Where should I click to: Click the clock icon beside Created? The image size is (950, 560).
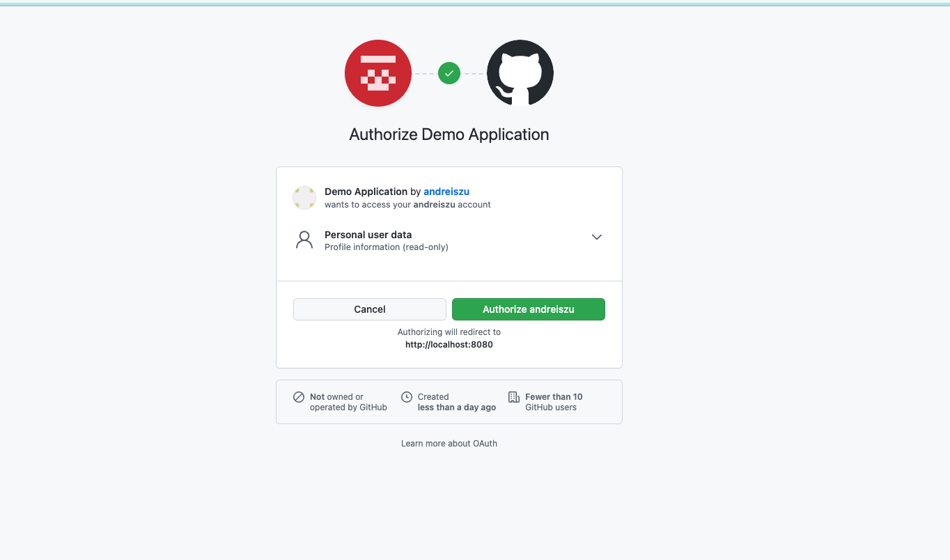point(407,397)
